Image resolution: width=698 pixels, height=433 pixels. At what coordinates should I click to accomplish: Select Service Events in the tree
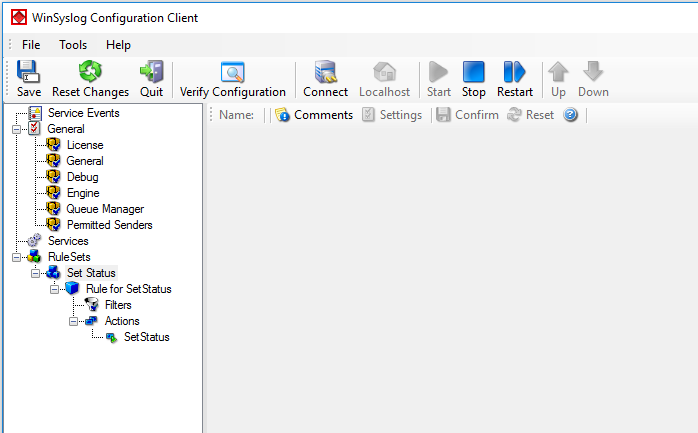(x=84, y=113)
